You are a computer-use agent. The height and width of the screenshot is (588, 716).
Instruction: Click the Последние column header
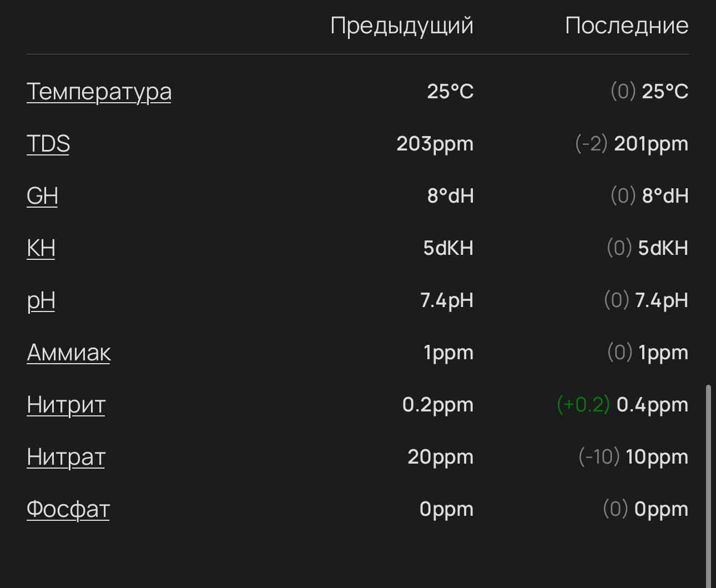(x=627, y=26)
